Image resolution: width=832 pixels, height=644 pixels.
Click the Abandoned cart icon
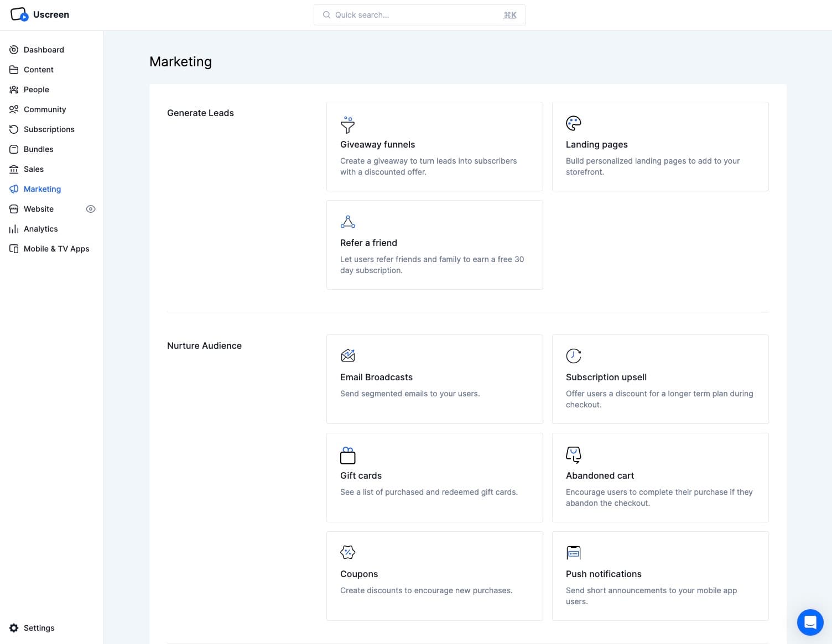click(x=573, y=455)
